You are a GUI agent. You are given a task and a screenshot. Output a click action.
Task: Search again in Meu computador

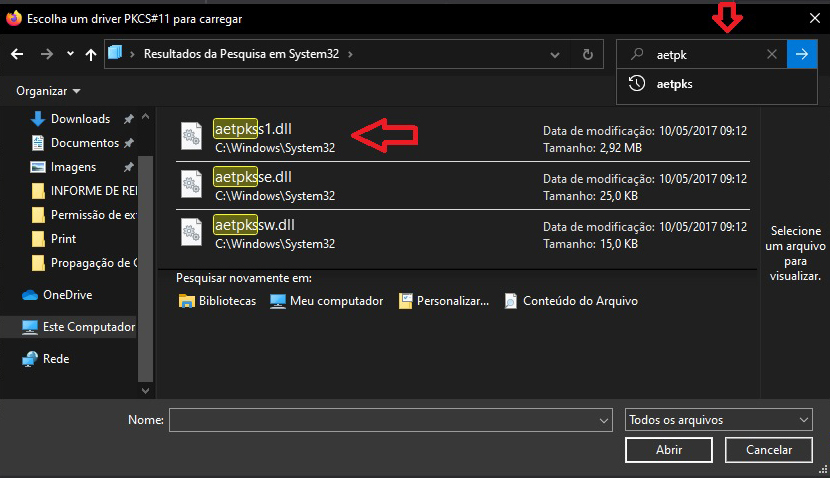(327, 301)
